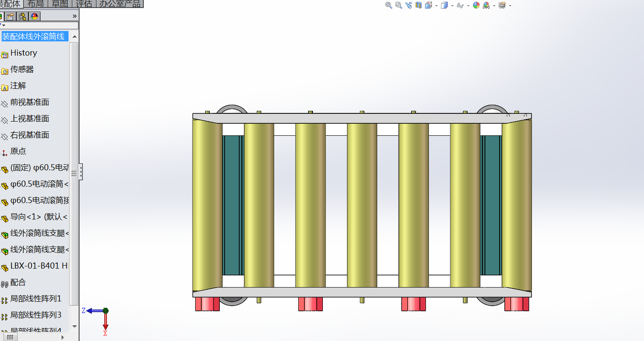Image resolution: width=644 pixels, height=341 pixels.
Task: Switch to the PropertyManager tab
Action: (x=10, y=16)
